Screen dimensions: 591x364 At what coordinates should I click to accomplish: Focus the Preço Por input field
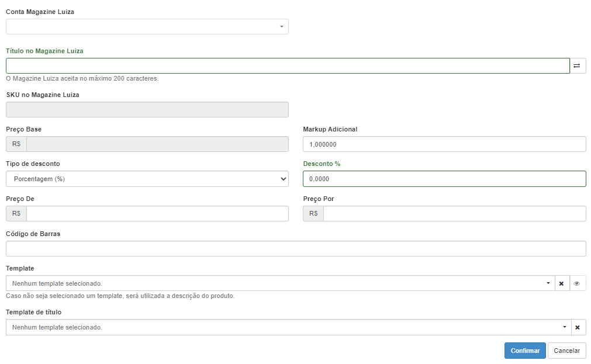click(x=455, y=214)
